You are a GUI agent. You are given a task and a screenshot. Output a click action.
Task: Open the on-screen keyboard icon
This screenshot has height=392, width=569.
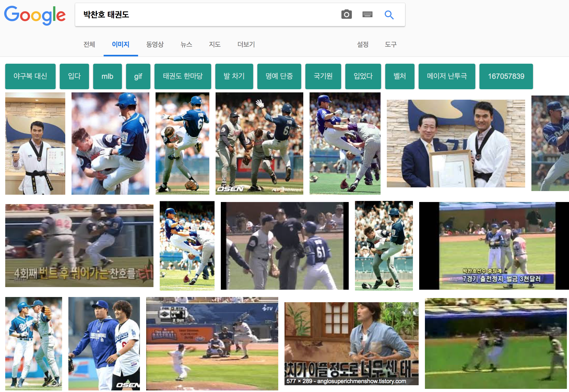coord(367,15)
